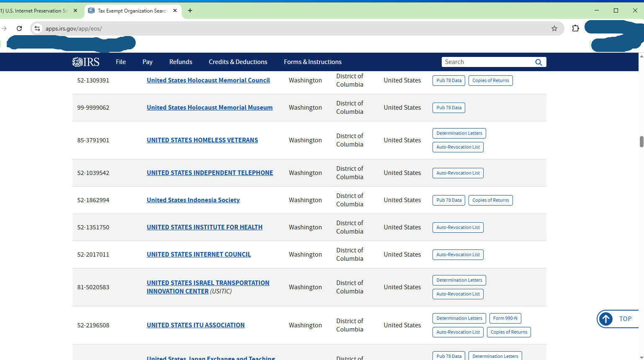
Task: Click EIN 52-2196508 cell
Action: pos(93,325)
